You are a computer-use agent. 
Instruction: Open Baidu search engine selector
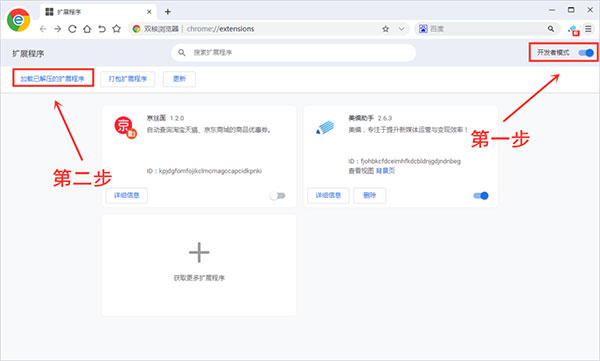[423, 29]
